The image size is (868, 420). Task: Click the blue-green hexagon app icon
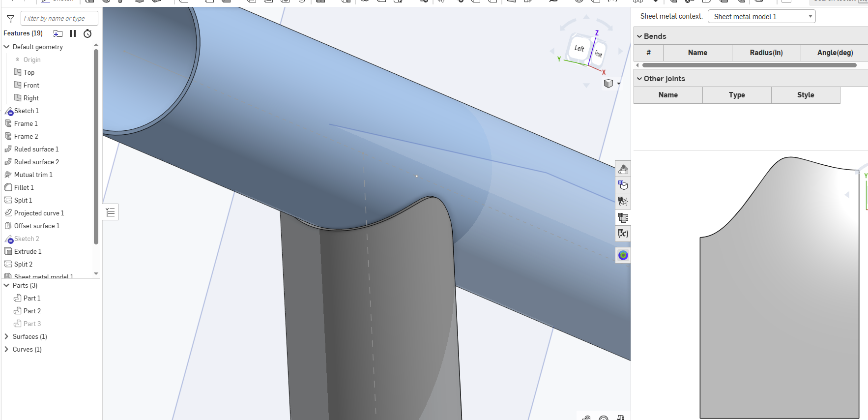point(623,255)
